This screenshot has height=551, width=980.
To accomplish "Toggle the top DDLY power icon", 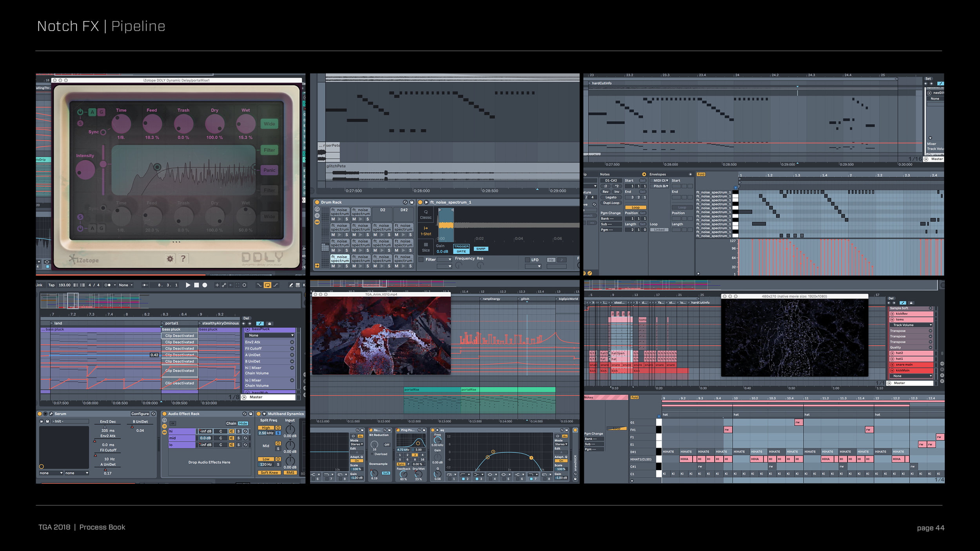I will 80,112.
